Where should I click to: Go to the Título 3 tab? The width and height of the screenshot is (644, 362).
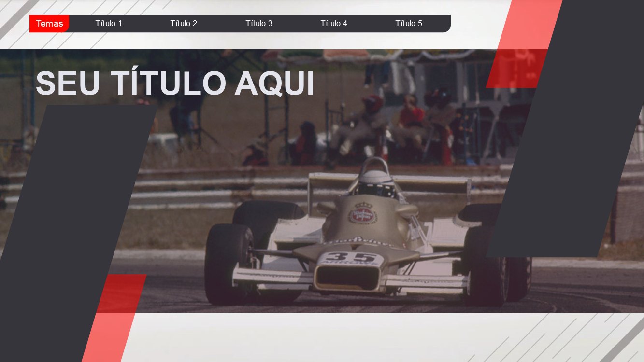pyautogui.click(x=259, y=24)
